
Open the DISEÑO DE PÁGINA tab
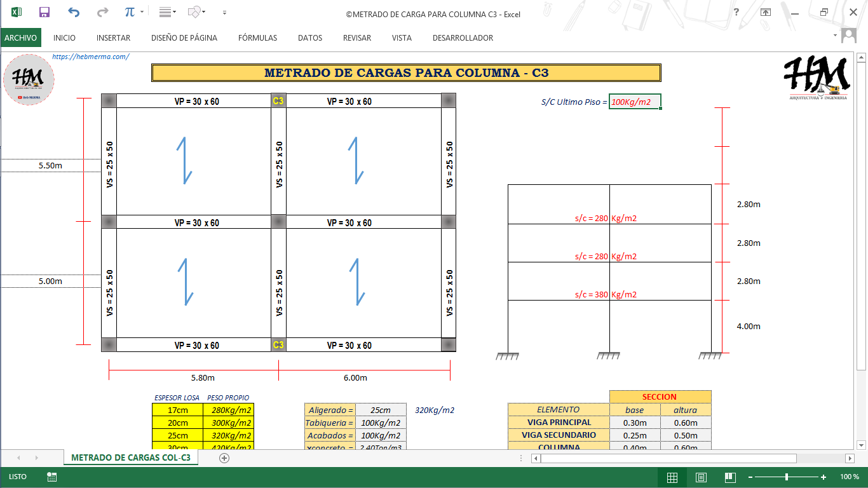(x=184, y=38)
